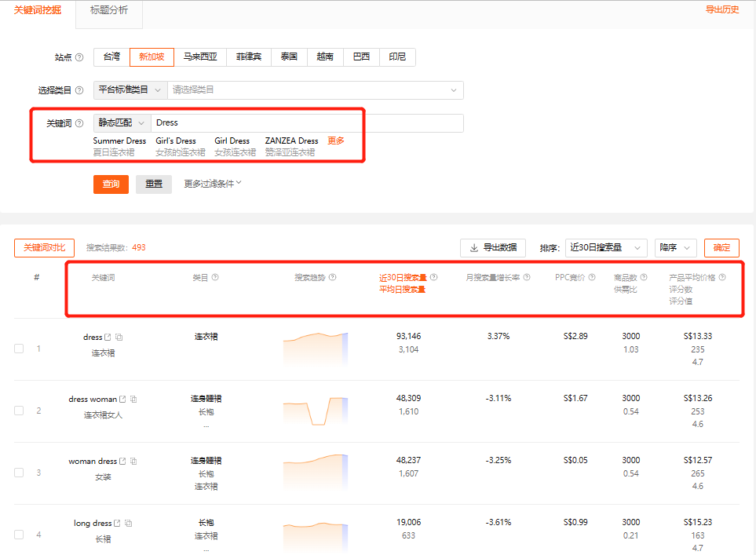Open the 关键词挖掘 tab

tap(38, 10)
